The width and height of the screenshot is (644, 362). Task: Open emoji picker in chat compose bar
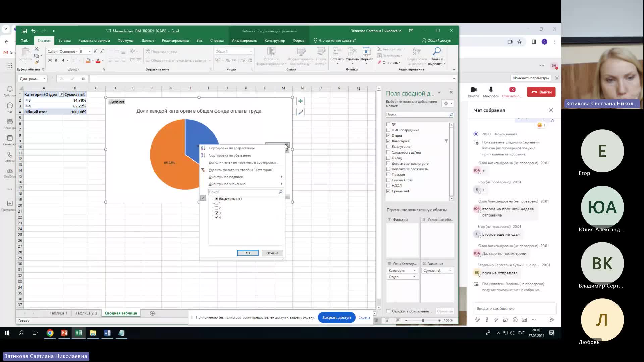(515, 320)
